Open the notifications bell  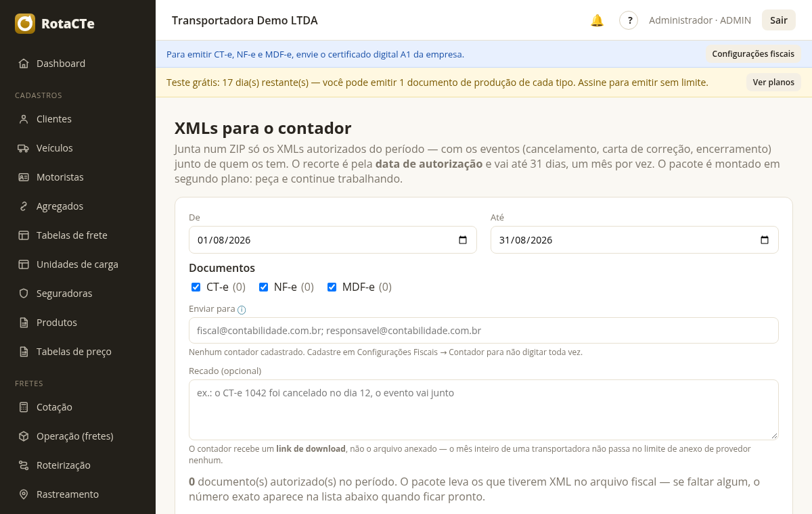(597, 20)
